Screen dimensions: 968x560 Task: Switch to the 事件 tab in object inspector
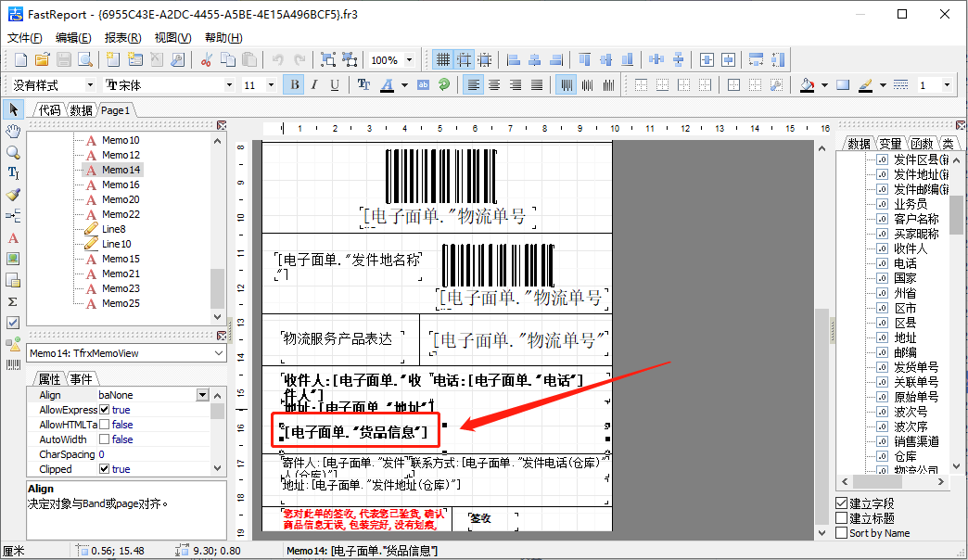click(81, 378)
